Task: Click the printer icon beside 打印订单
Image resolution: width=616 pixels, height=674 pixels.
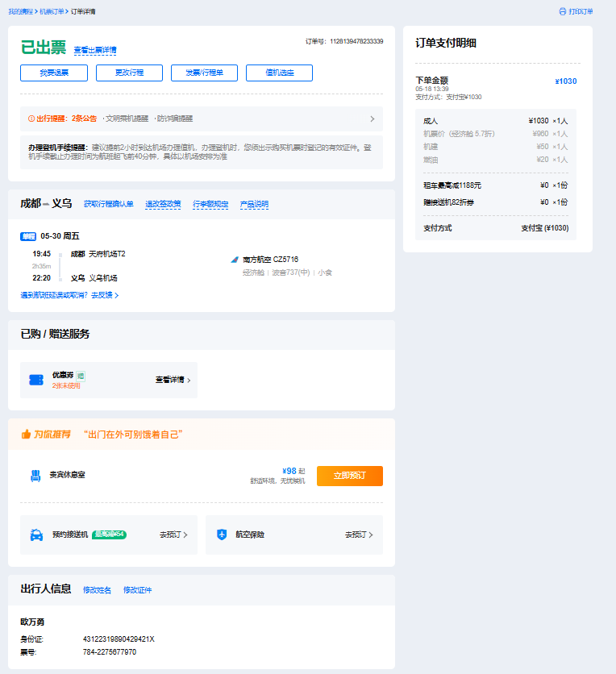Action: tap(563, 12)
